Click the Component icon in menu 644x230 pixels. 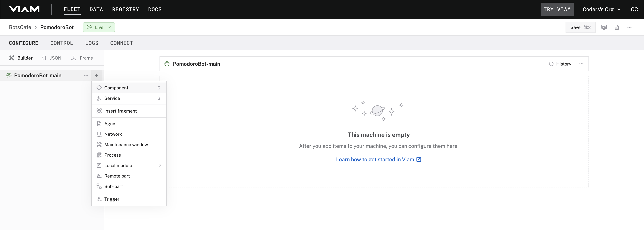point(99,87)
